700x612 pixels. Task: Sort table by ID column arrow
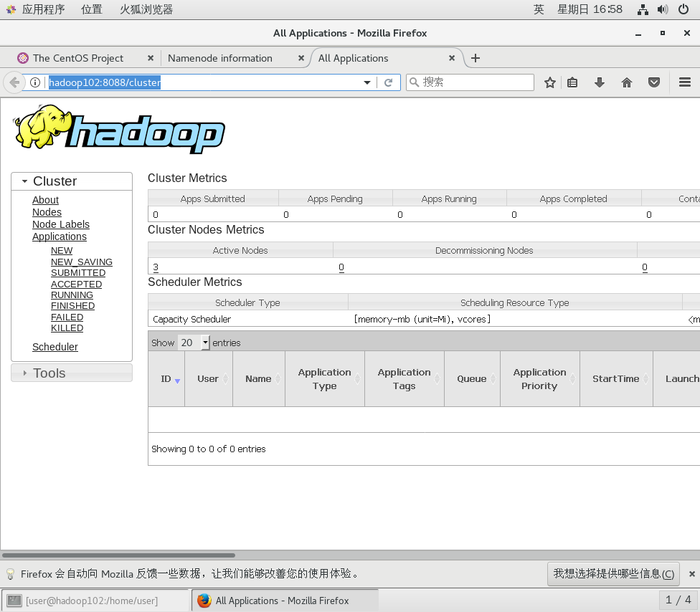(177, 381)
